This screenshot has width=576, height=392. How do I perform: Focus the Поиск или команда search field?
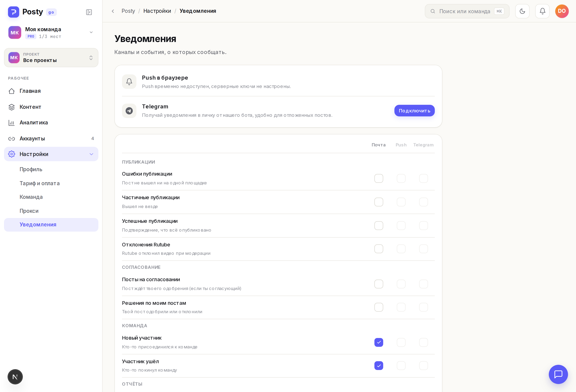click(x=467, y=11)
